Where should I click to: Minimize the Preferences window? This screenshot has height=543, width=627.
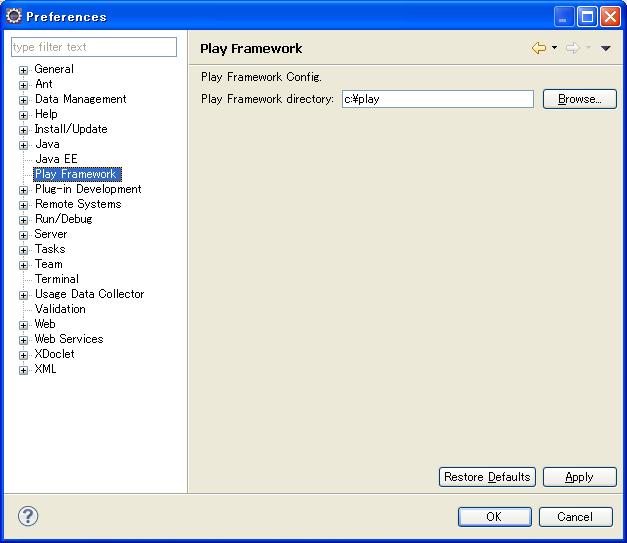pyautogui.click(x=563, y=17)
